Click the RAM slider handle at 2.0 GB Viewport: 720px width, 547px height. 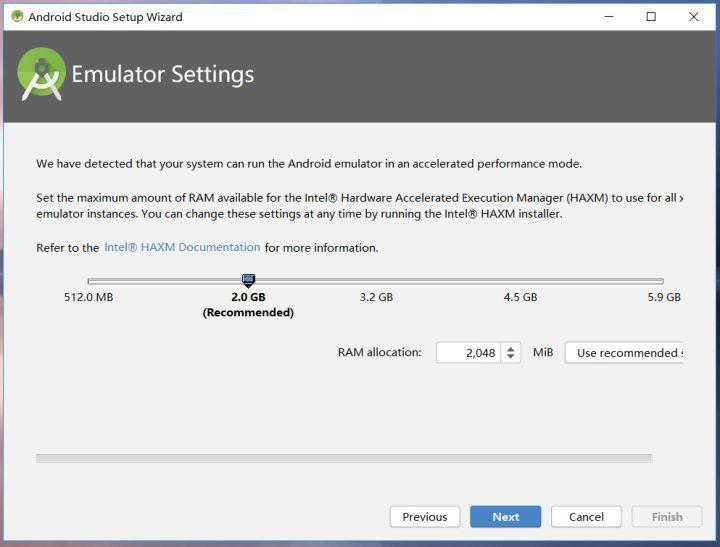[248, 280]
